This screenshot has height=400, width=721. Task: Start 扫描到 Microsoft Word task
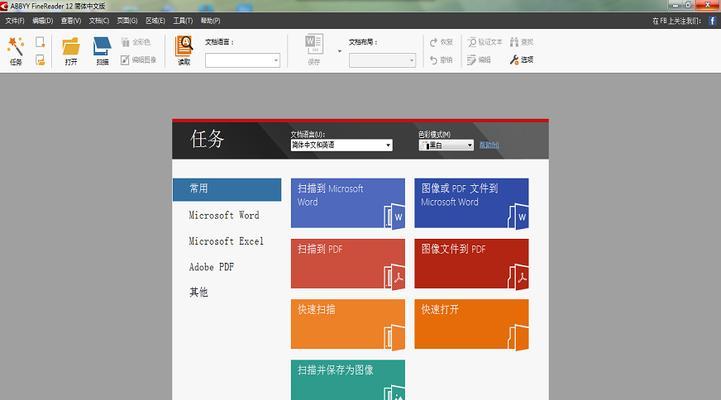pos(348,203)
